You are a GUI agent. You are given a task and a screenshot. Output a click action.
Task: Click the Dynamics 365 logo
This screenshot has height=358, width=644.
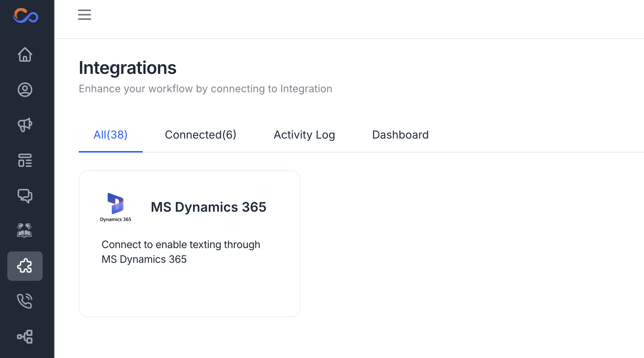pyautogui.click(x=116, y=207)
